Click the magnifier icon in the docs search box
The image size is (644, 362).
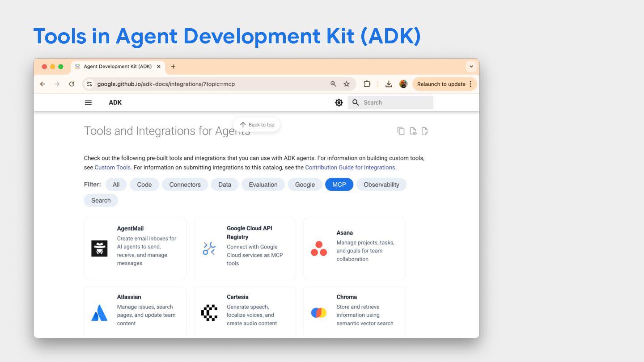point(356,102)
